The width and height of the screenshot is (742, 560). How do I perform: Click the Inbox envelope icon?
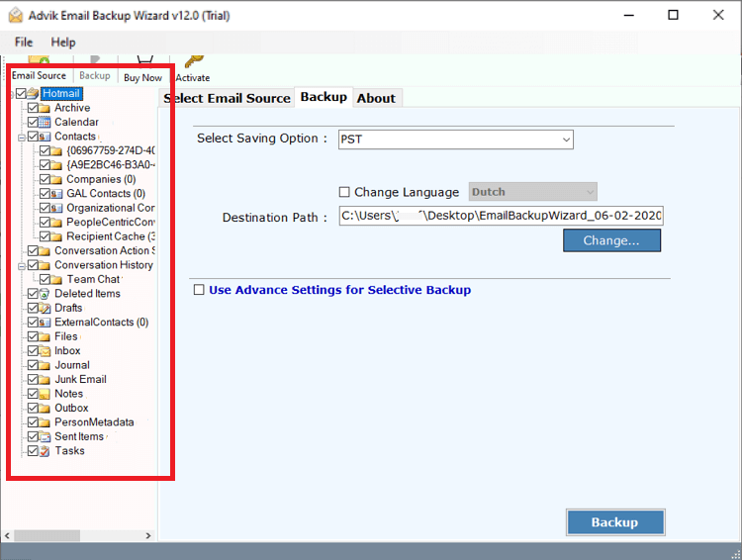[46, 351]
